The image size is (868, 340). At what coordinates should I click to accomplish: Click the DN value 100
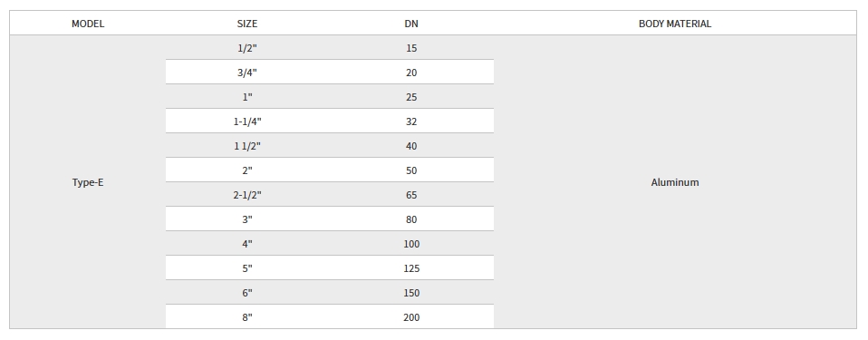(410, 244)
